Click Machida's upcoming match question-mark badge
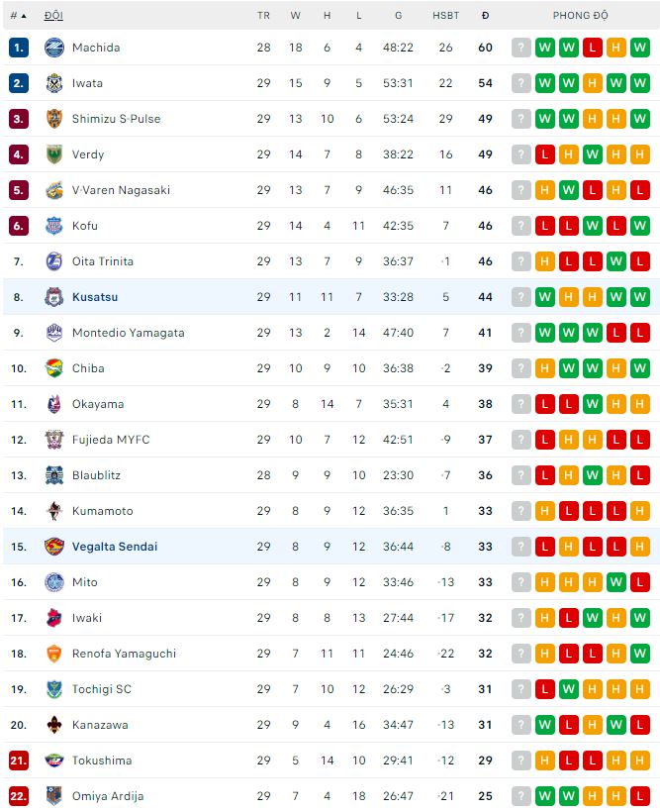Viewport: 660px width, 812px height. pos(521,48)
